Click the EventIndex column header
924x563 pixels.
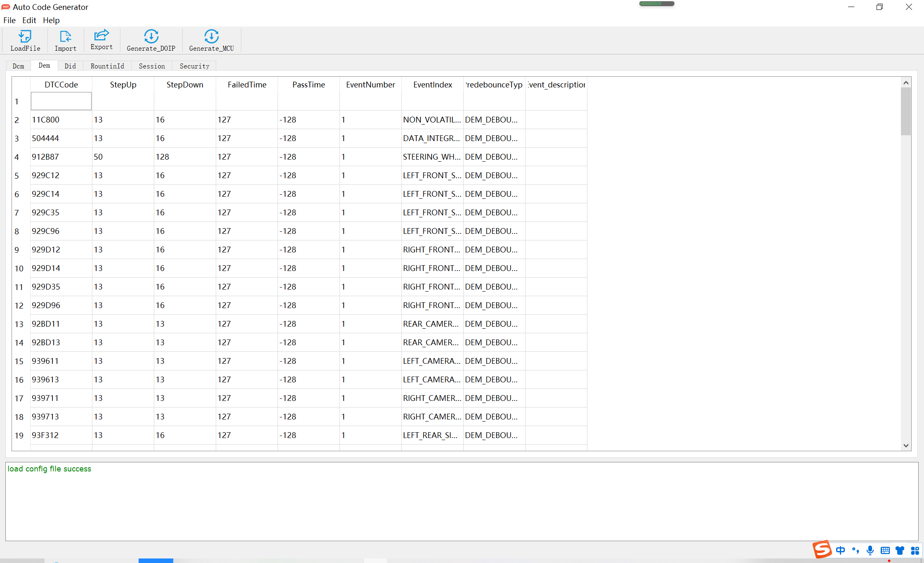432,85
